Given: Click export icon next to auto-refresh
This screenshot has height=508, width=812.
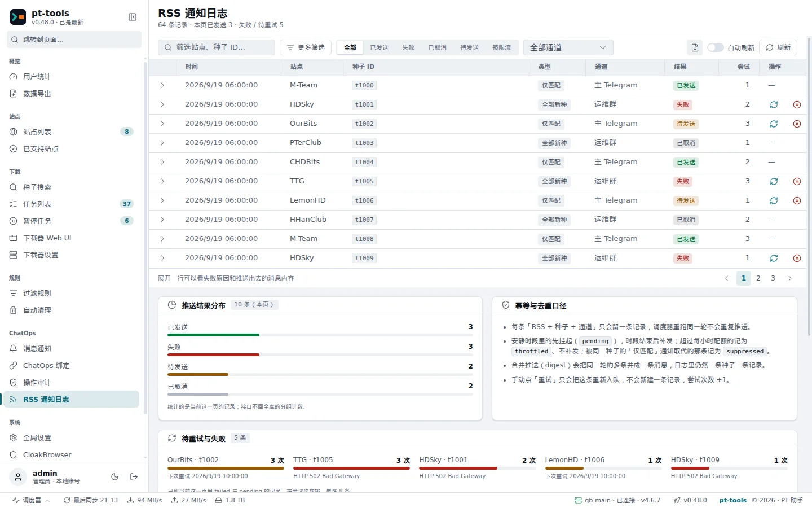Looking at the screenshot, I should [x=695, y=47].
